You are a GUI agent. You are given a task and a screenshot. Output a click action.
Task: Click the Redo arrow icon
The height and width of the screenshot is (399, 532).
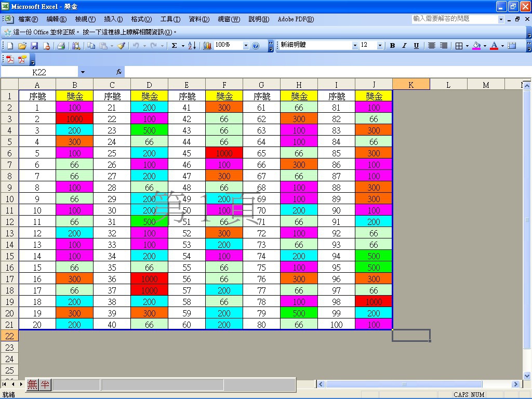(154, 46)
